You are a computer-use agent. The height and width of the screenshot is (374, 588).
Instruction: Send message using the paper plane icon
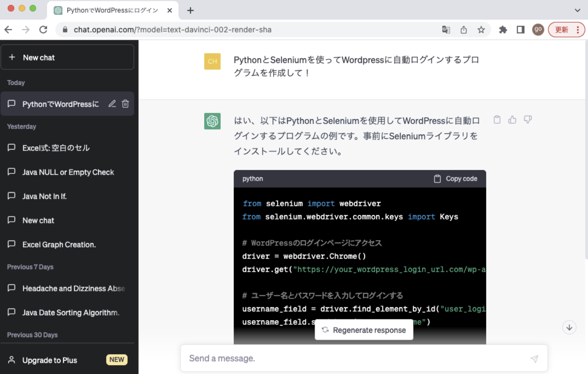click(x=534, y=359)
